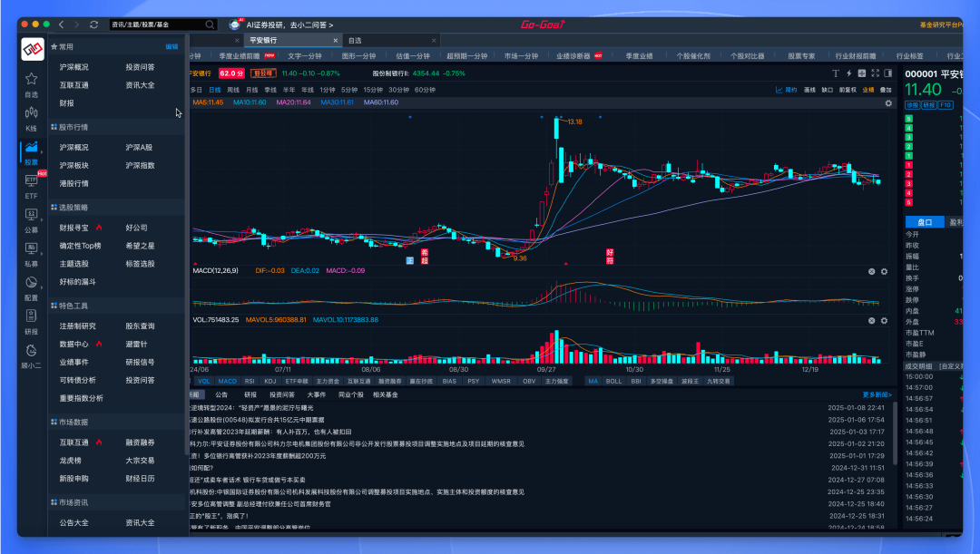Viewport: 980px width, 554px height.
Task: Open 龙虎榜 in 市场数据 menu
Action: pyautogui.click(x=70, y=461)
